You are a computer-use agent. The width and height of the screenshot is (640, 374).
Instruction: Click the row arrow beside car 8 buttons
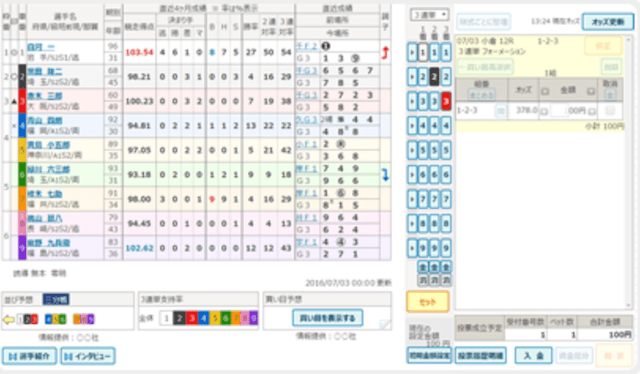click(412, 223)
